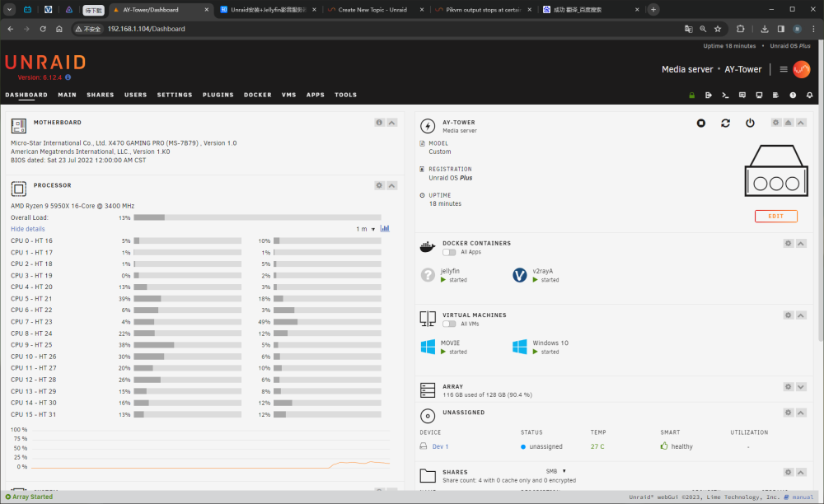824x504 pixels.
Task: Open the Main menu tab
Action: [68, 95]
